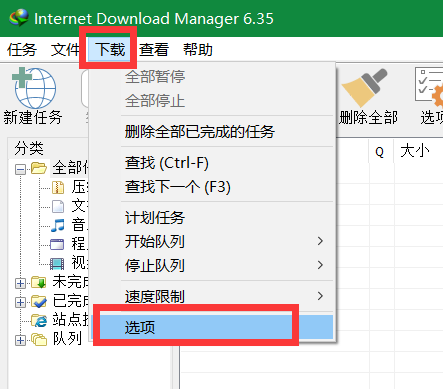Open the 任务 menu
This screenshot has height=389, width=443.
click(22, 50)
